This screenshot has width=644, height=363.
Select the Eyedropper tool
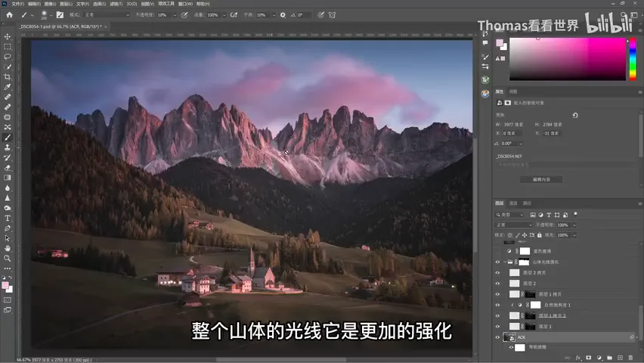coord(8,87)
